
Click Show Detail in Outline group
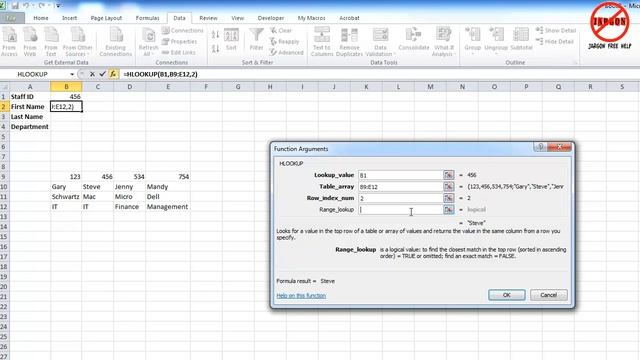[556, 31]
